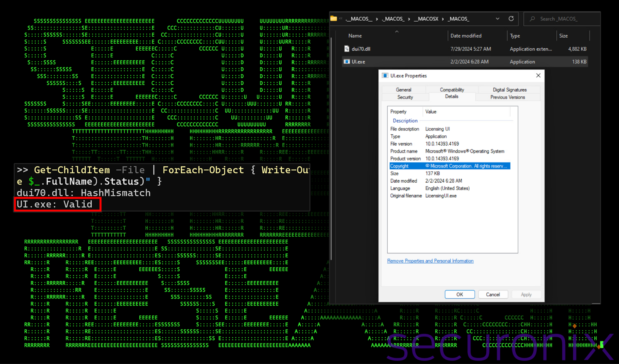The height and width of the screenshot is (364, 619).
Task: Select the Language property row
Action: [450, 188]
